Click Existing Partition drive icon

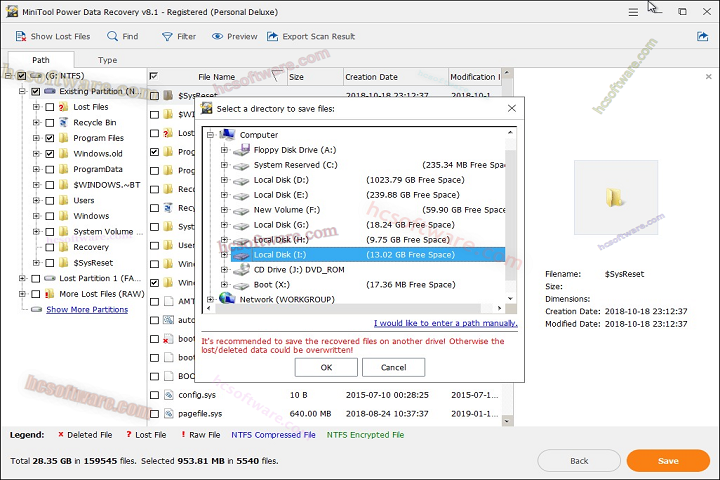tap(50, 91)
